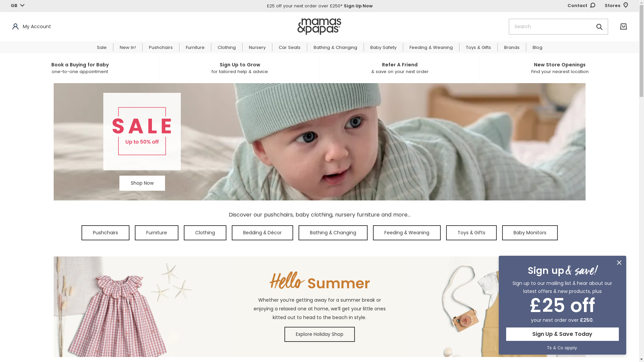Click the Mamas & Papas logo
This screenshot has width=644, height=362.
[319, 26]
